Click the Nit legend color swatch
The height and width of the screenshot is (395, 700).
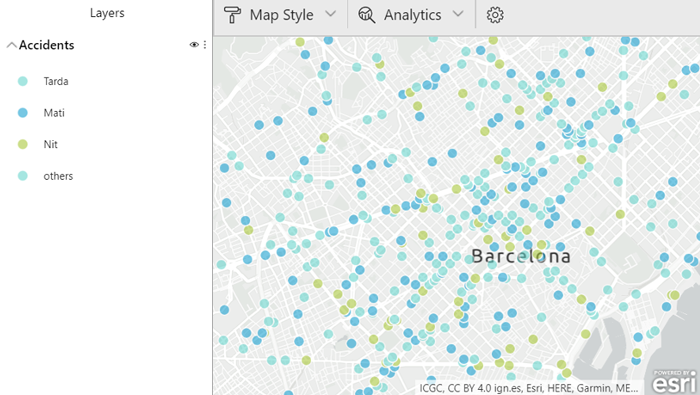23,144
